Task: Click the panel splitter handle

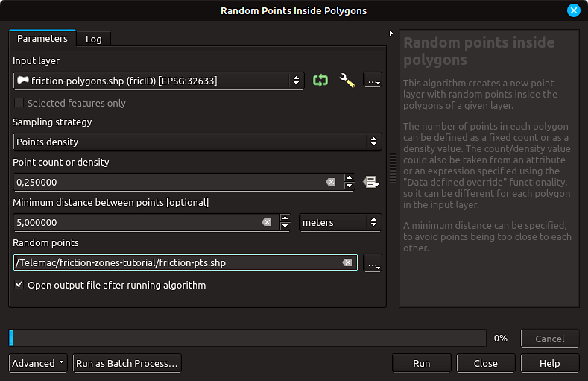Action: tap(393, 168)
